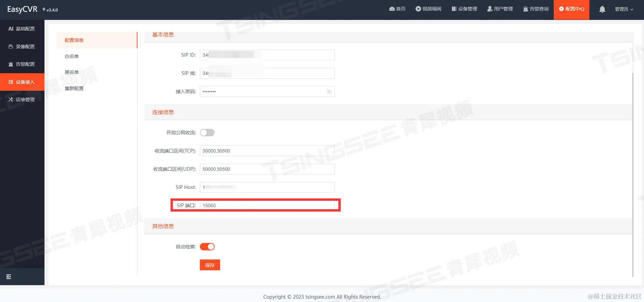Viewport: 644px width, 302px height.
Task: Click the SIP 端口 input field
Action: (x=267, y=205)
